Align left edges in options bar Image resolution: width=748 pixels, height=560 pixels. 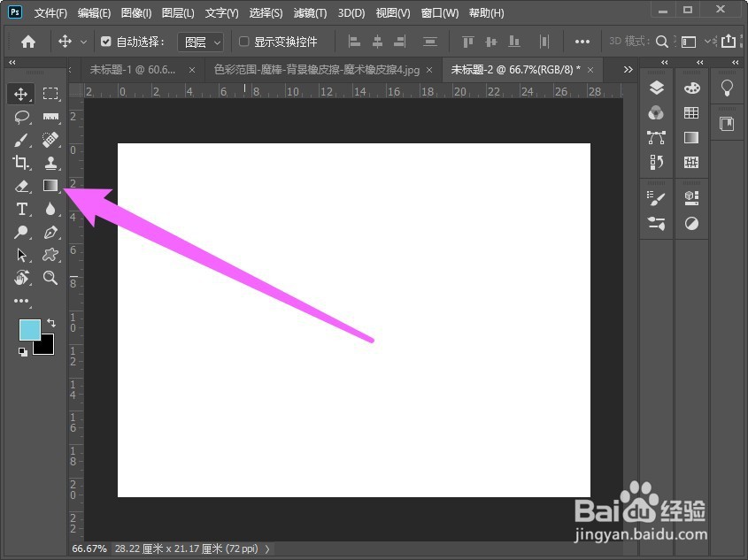(x=354, y=42)
